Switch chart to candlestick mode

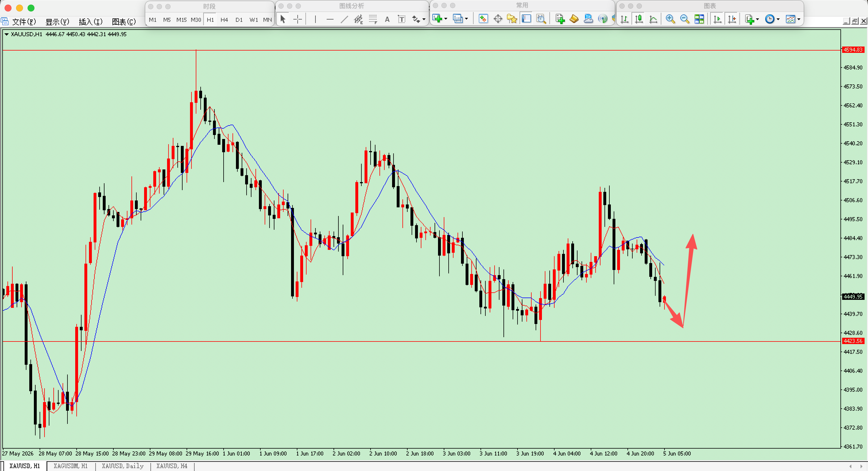click(639, 19)
